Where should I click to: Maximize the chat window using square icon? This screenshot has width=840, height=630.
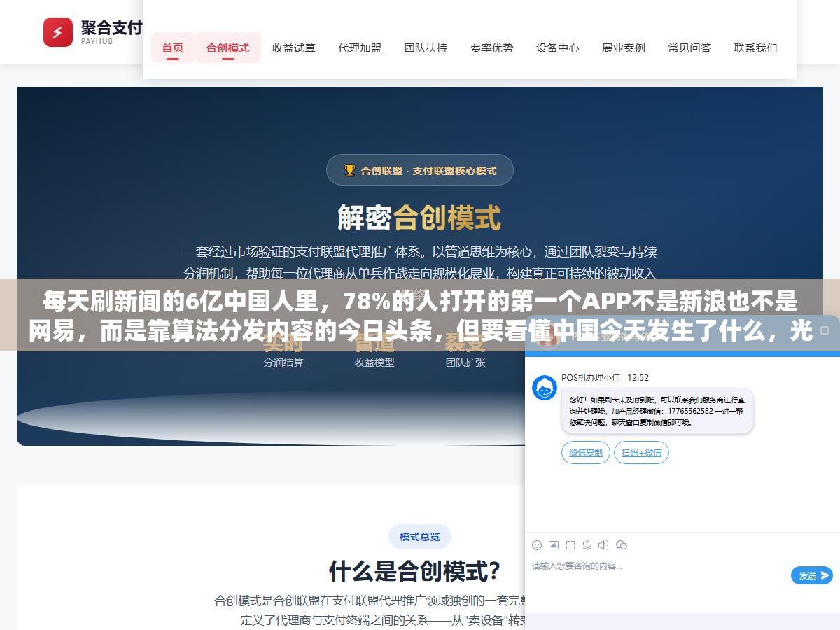tap(825, 330)
